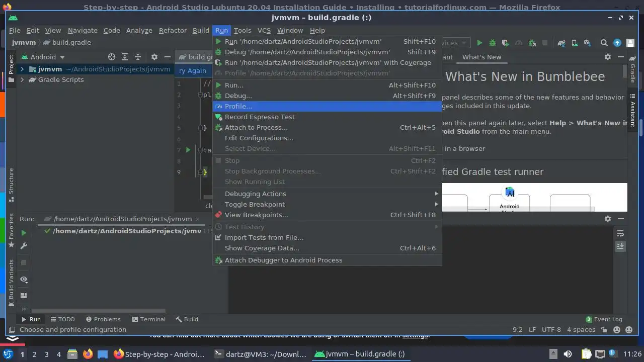This screenshot has width=644, height=362.
Task: Open TODO tool window button
Action: (62, 319)
